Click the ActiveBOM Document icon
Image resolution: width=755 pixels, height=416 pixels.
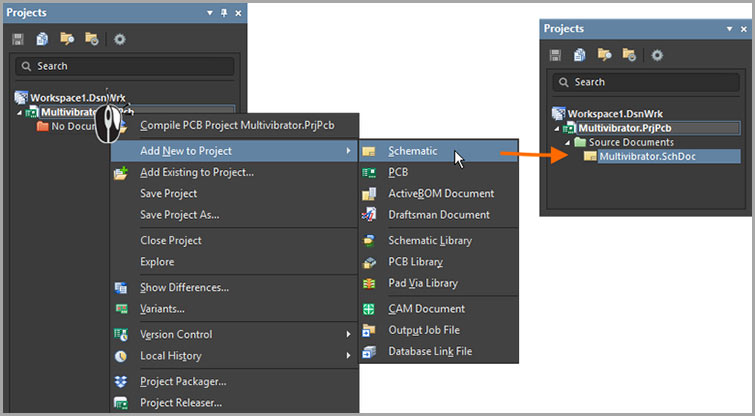click(369, 194)
